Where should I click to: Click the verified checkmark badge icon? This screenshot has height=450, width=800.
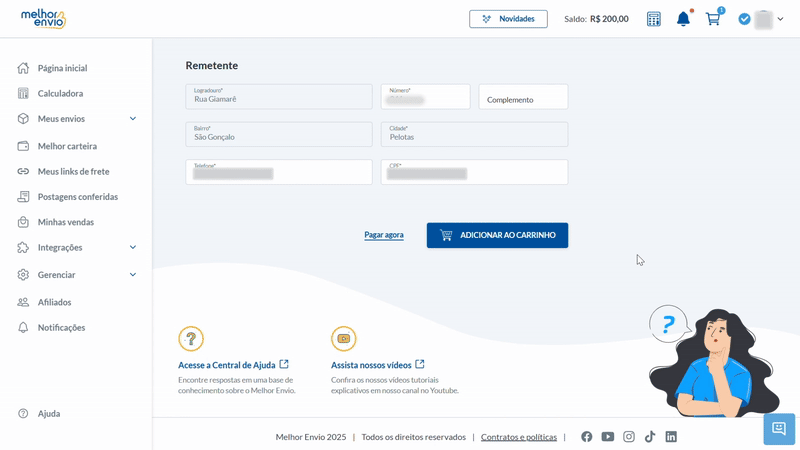click(x=744, y=19)
